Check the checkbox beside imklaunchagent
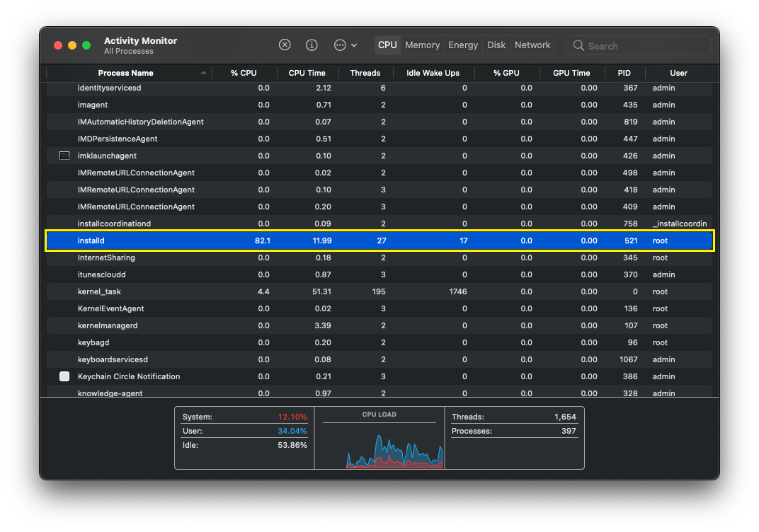759x532 pixels. (64, 156)
